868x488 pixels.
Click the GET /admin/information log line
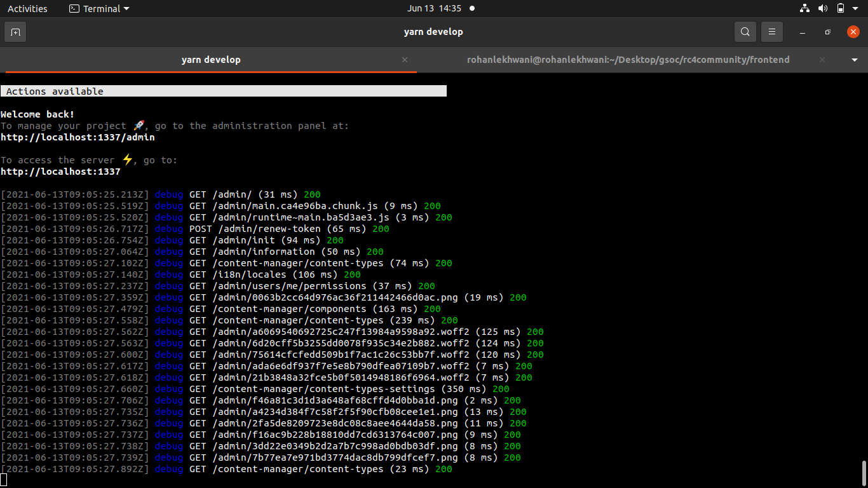pyautogui.click(x=192, y=252)
